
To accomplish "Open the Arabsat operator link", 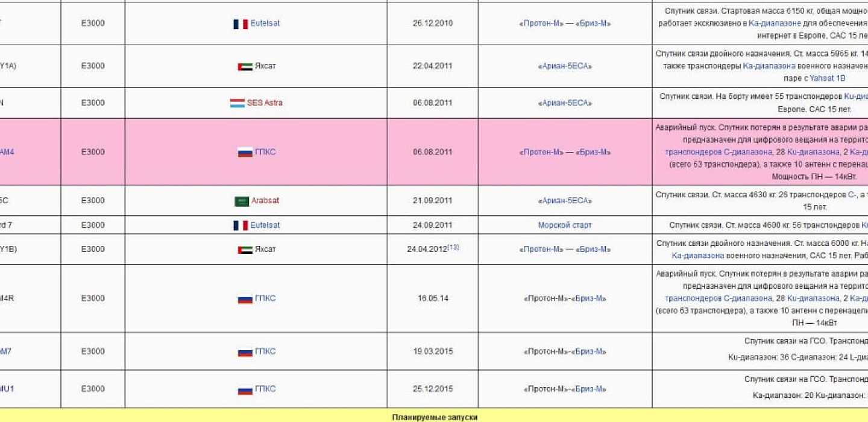I will pyautogui.click(x=265, y=201).
